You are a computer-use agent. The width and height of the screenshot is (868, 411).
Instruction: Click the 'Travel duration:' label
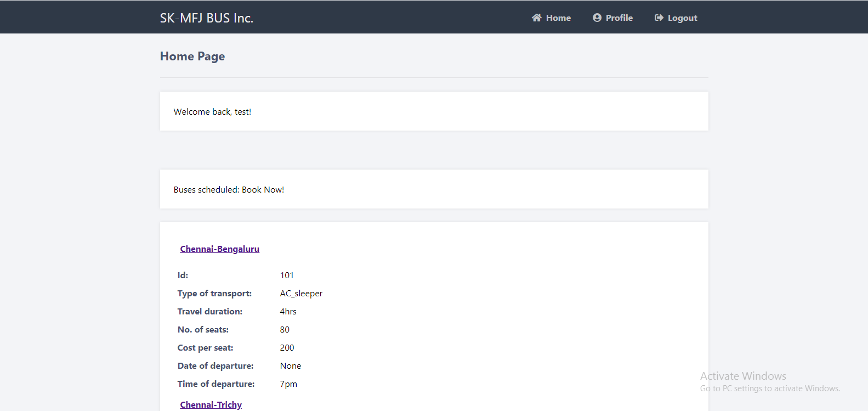coord(210,311)
